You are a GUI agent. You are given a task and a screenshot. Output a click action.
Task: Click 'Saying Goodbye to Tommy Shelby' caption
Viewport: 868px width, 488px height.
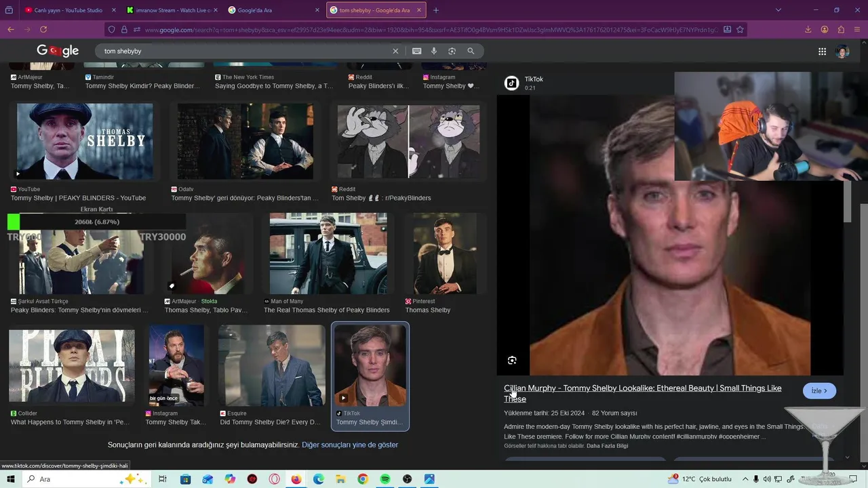click(274, 86)
